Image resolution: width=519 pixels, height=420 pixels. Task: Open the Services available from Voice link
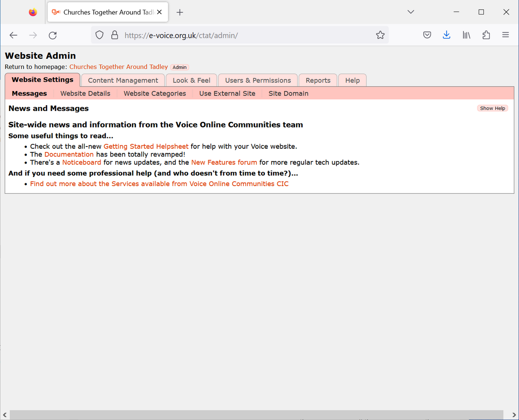click(159, 184)
